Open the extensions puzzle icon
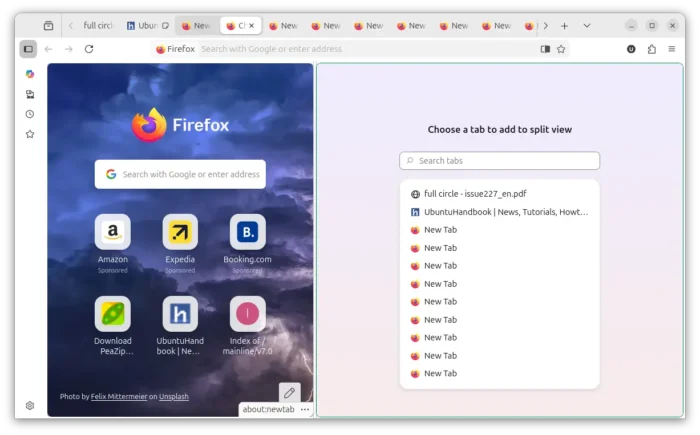700x435 pixels. 652,49
